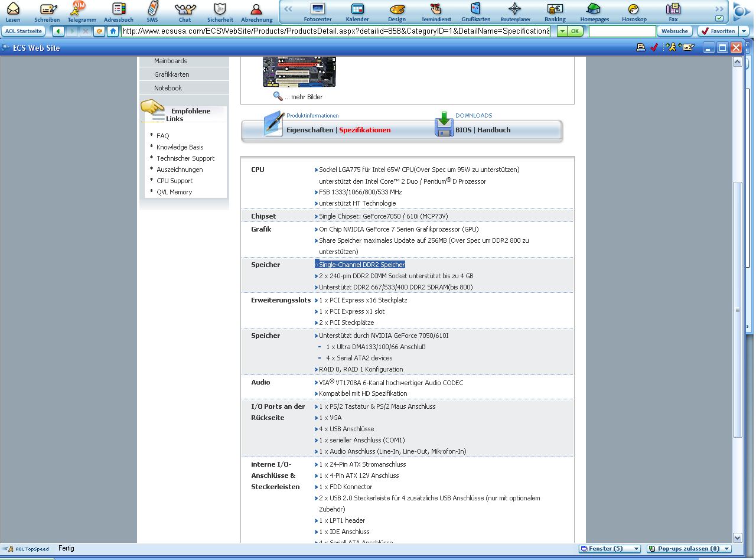Reload the page with refresh icon
This screenshot has height=560, width=756.
click(x=99, y=31)
